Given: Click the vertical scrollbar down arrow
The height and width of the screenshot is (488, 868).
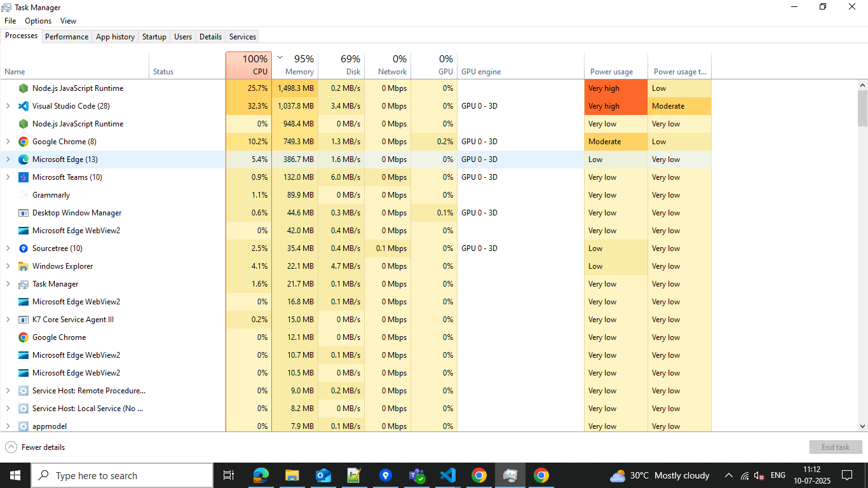Looking at the screenshot, I should tap(862, 426).
